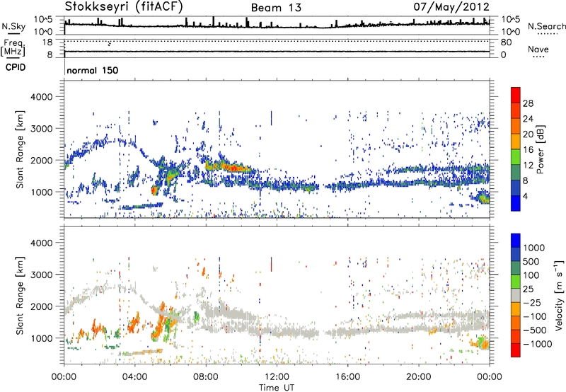This screenshot has height=392, width=566.
Task: Click the '16' label on Power colorbar
Action: click(x=528, y=150)
